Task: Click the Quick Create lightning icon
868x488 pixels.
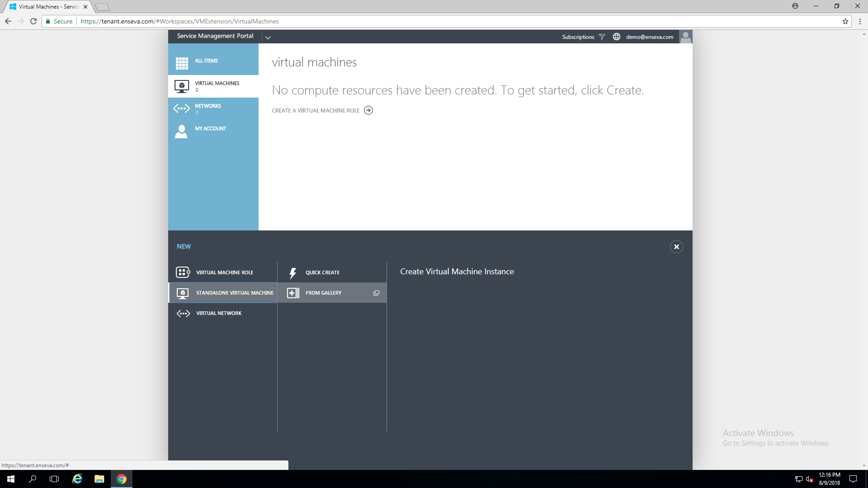Action: pos(293,273)
